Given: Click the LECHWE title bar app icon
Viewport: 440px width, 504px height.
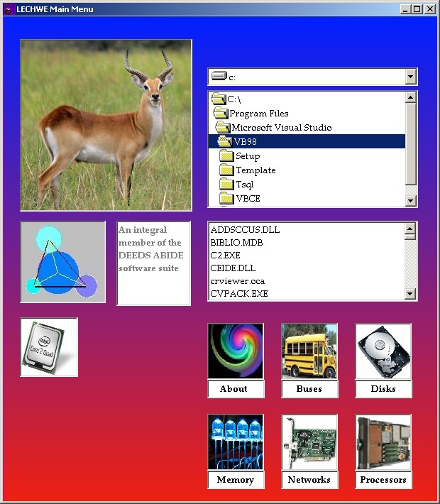Looking at the screenshot, I should (x=9, y=9).
